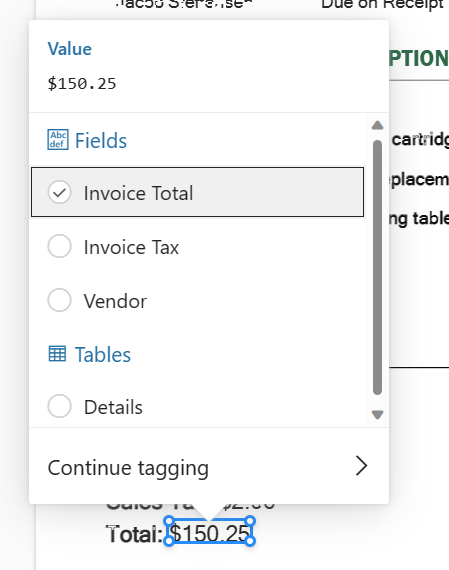Click the Continue tagging chevron arrow
This screenshot has width=449, height=570.
361,466
